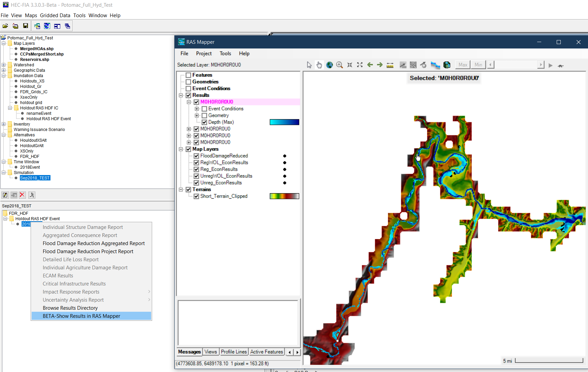The width and height of the screenshot is (588, 372).
Task: Click the arrow pointer select tool
Action: pyautogui.click(x=309, y=65)
